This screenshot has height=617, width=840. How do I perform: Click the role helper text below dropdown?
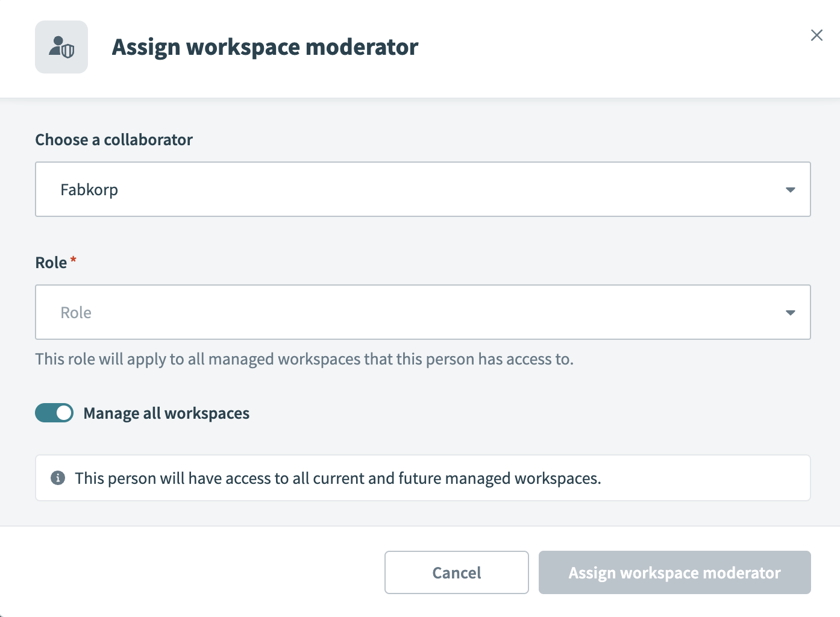click(x=304, y=359)
